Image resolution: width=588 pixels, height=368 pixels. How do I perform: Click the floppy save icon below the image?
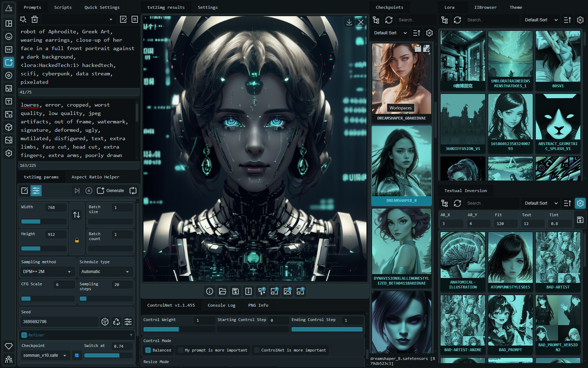(x=236, y=291)
